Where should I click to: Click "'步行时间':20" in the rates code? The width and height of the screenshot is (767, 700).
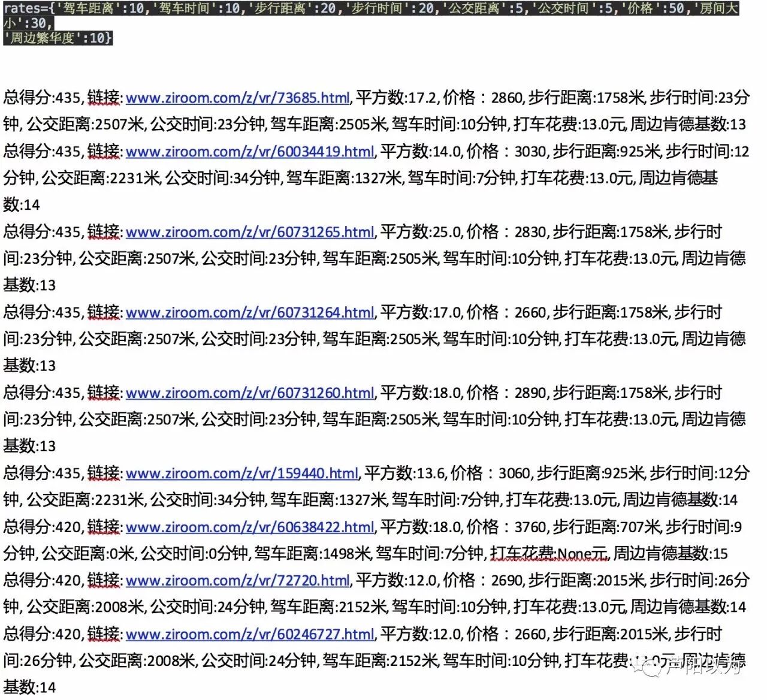point(389,9)
